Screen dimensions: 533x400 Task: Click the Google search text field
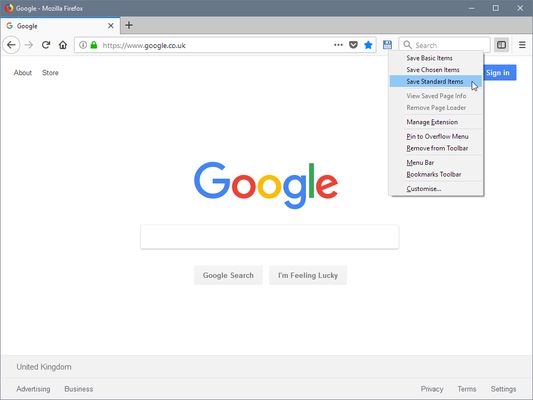(x=270, y=237)
